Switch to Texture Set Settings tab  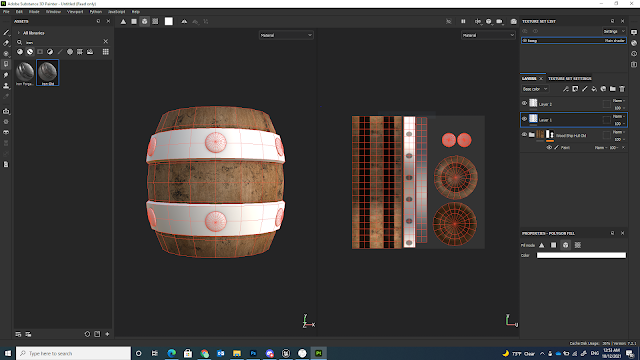[569, 78]
